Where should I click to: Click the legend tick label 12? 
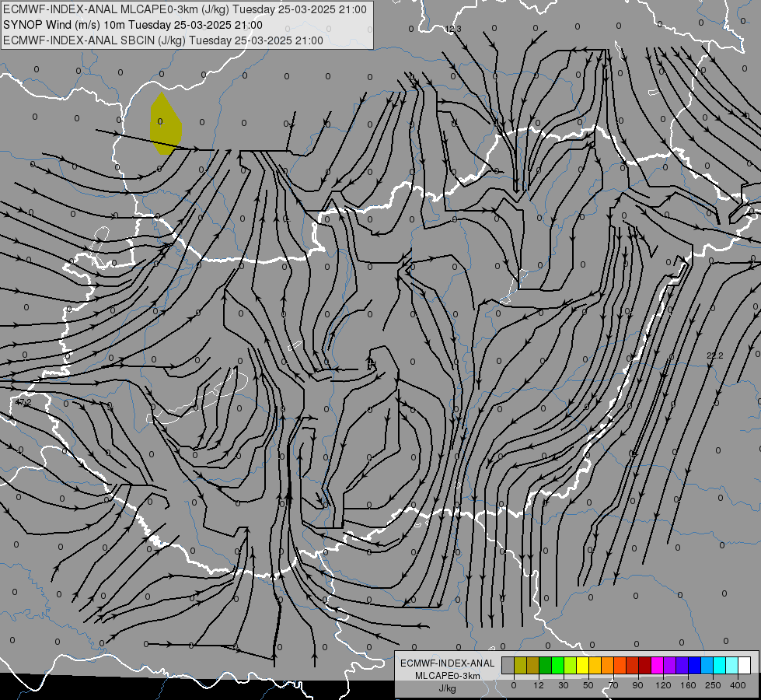[x=539, y=685]
